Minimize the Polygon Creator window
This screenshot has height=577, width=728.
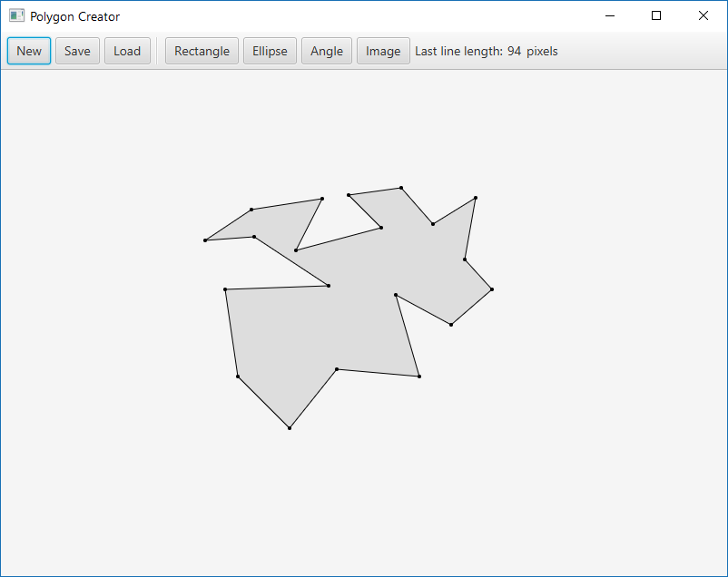(610, 15)
